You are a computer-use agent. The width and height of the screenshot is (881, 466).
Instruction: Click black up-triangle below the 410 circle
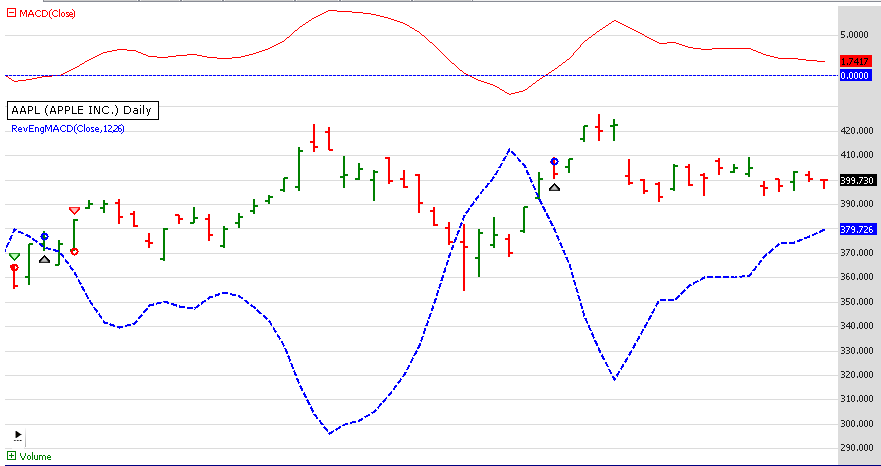coord(555,187)
